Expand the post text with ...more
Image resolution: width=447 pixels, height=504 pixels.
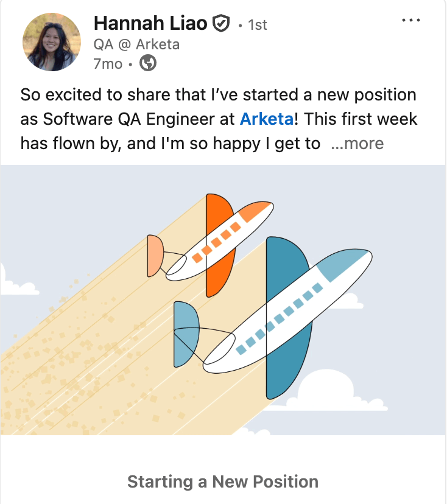[357, 144]
